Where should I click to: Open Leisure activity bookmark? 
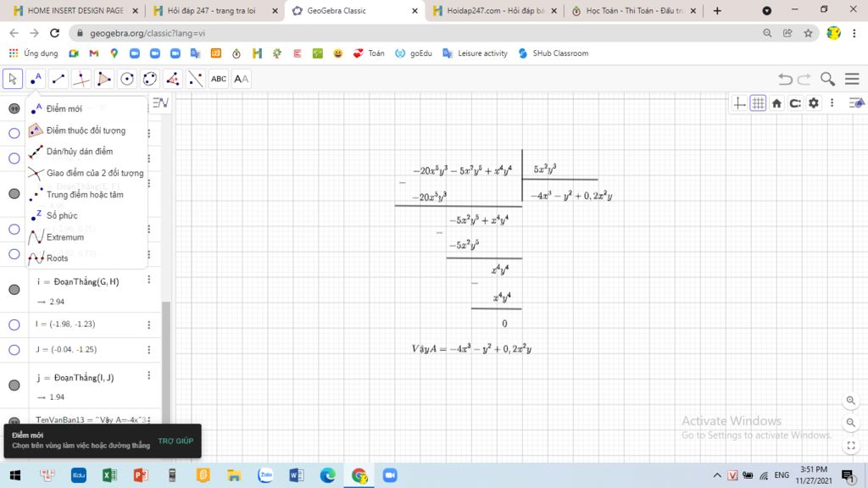(x=475, y=53)
